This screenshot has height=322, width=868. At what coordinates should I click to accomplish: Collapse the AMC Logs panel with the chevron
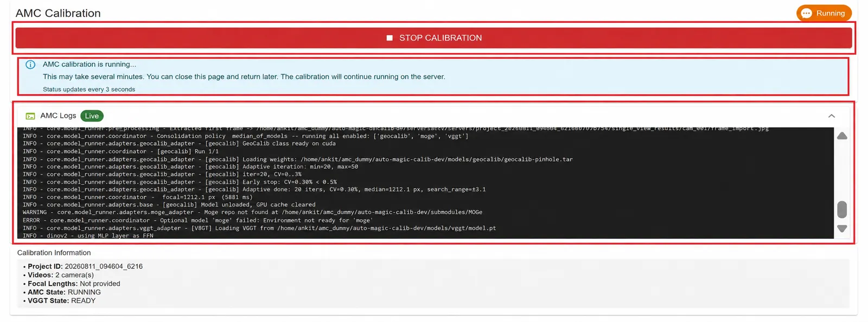[x=831, y=116]
